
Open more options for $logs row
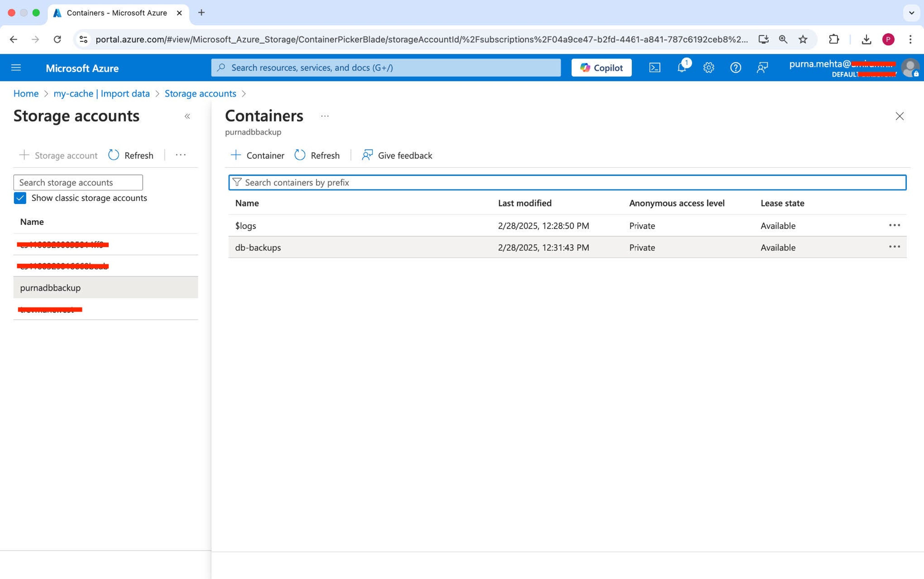[x=894, y=225]
